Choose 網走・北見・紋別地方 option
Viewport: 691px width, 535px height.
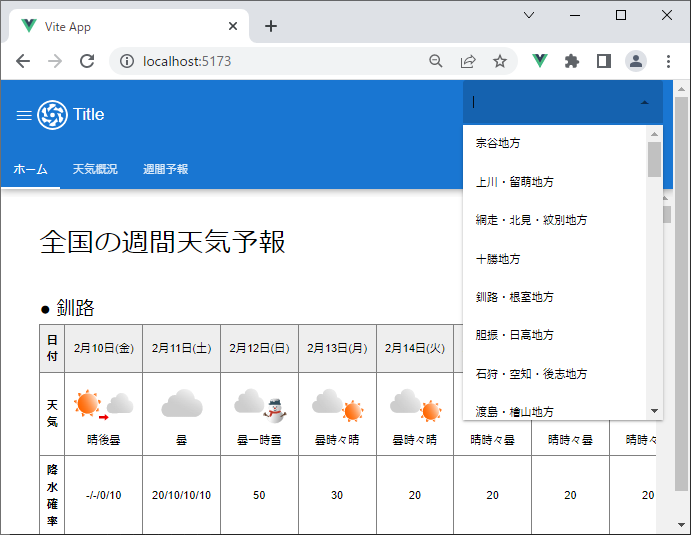(554, 220)
